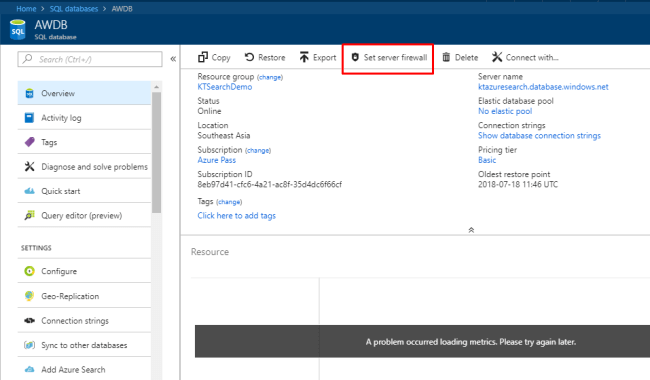Viewport: 650px width, 380px height.
Task: Open Activity log in sidebar
Action: (84, 118)
